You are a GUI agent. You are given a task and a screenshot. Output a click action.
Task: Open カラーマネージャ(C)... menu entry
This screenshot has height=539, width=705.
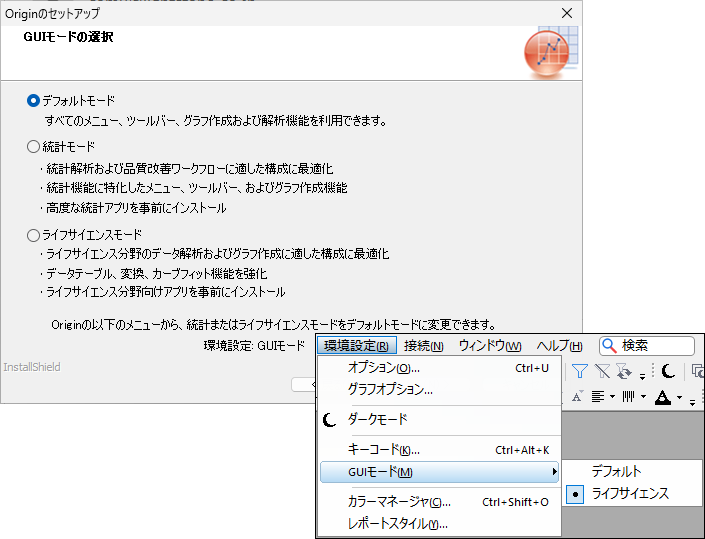440,502
